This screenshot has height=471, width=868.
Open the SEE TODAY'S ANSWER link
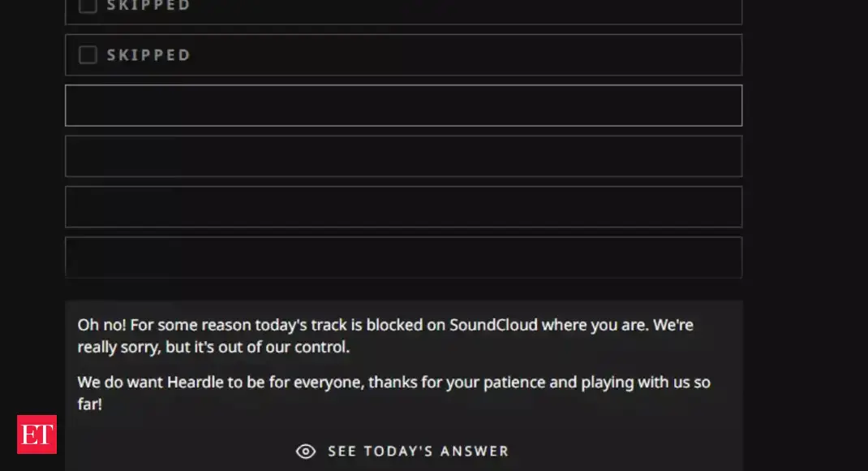tap(418, 452)
